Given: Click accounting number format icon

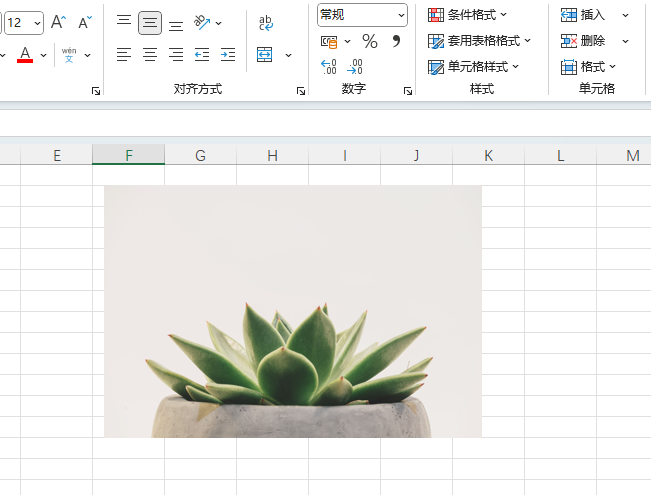Looking at the screenshot, I should click(329, 41).
